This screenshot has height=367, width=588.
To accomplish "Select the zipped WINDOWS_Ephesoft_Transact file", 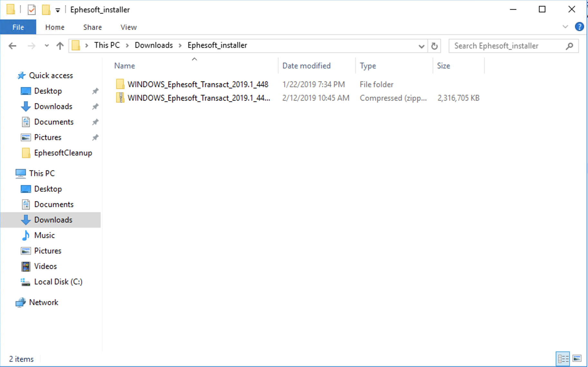I will click(199, 98).
